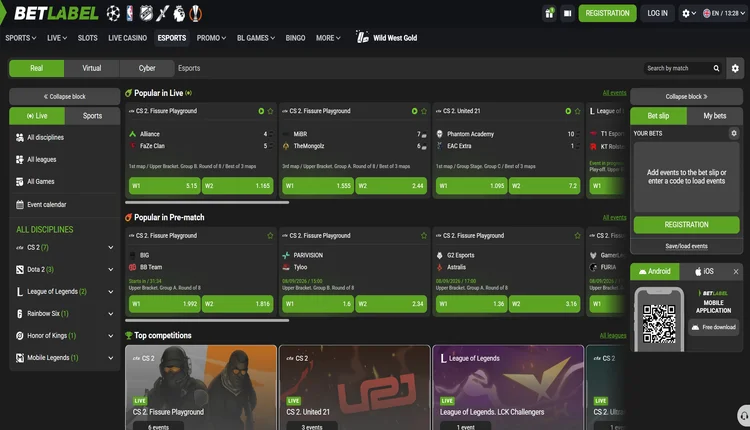750x430 pixels.
Task: Open All events link for Popular in Live
Action: point(614,93)
